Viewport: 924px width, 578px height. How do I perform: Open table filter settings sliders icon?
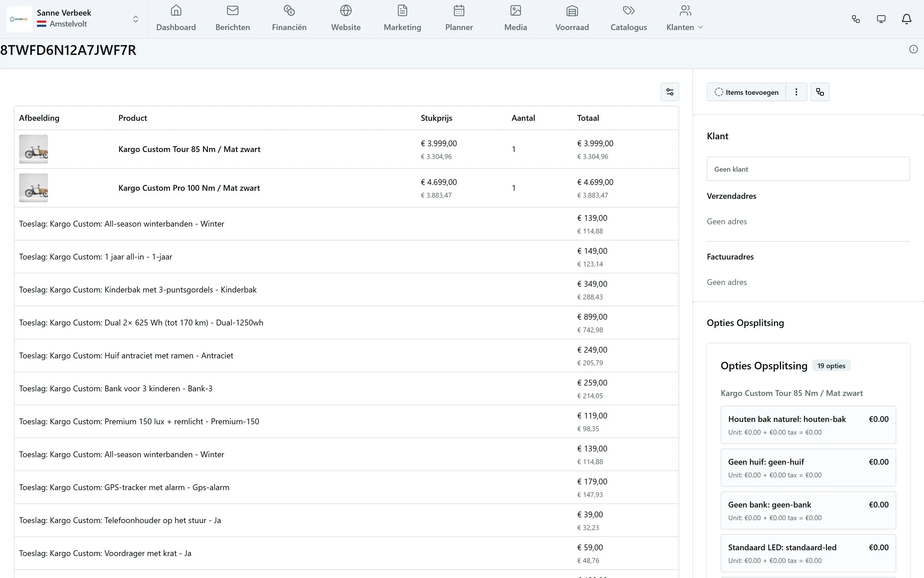670,92
